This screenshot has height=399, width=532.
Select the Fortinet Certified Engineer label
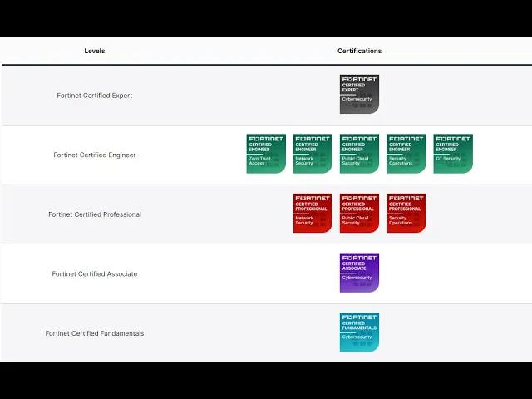coord(95,155)
